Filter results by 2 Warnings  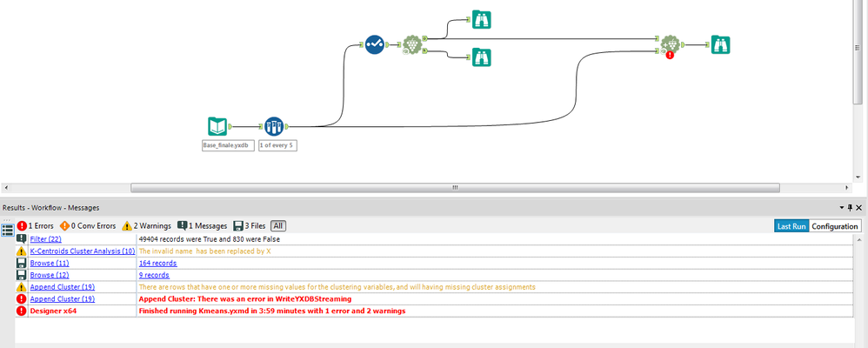pyautogui.click(x=146, y=226)
